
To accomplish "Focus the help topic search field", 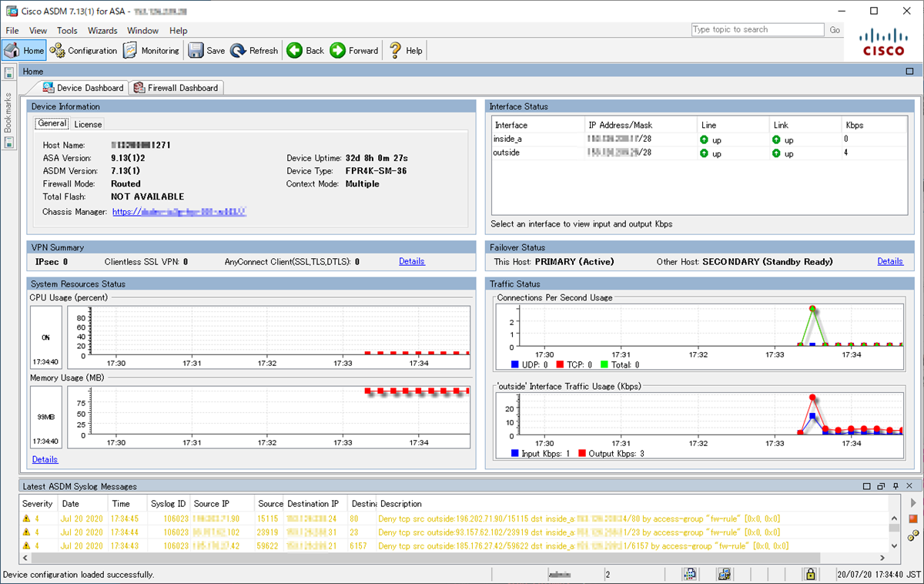I will [x=758, y=30].
